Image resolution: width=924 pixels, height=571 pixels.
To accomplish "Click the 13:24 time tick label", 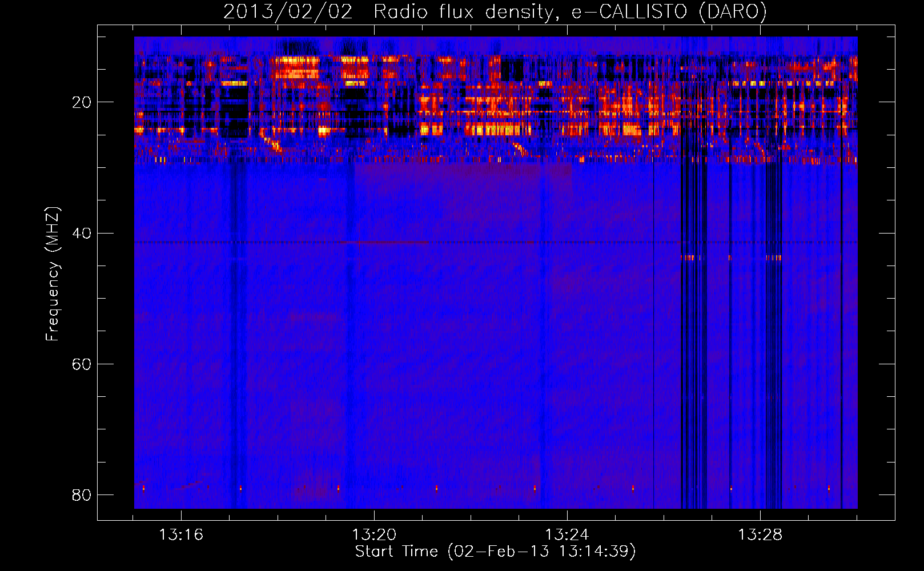I will (x=567, y=535).
